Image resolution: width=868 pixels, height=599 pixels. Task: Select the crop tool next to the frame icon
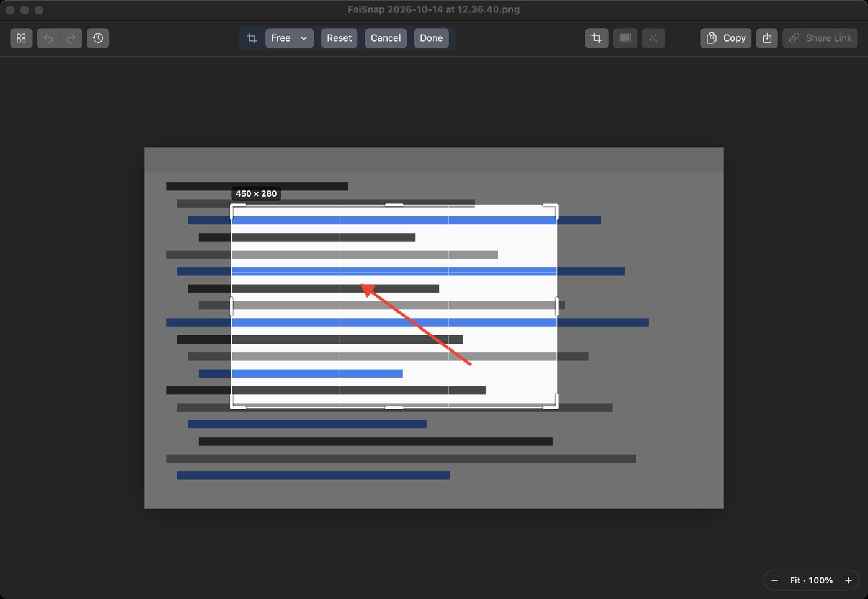[x=596, y=38]
